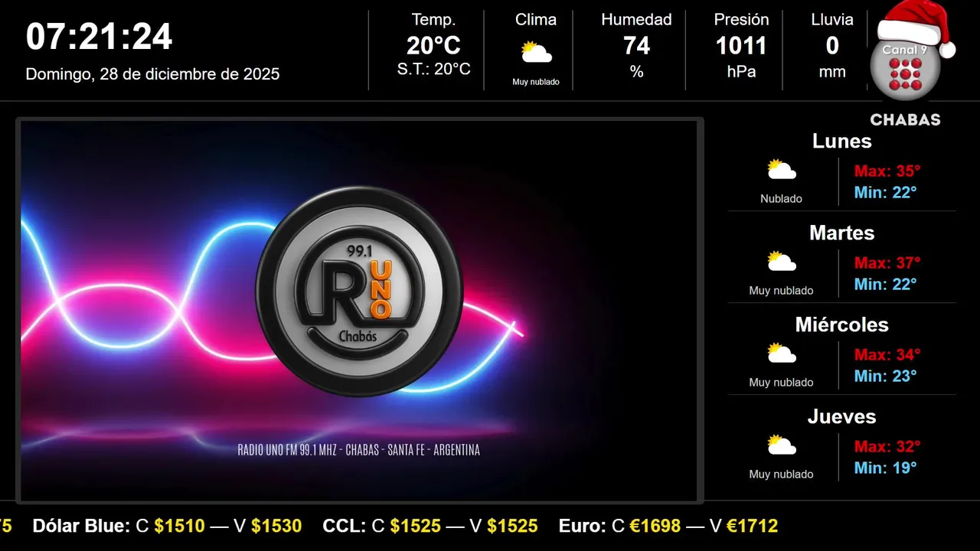Click the Radio Uno 99.1 circular logo
This screenshot has width=980, height=551.
pyautogui.click(x=359, y=292)
